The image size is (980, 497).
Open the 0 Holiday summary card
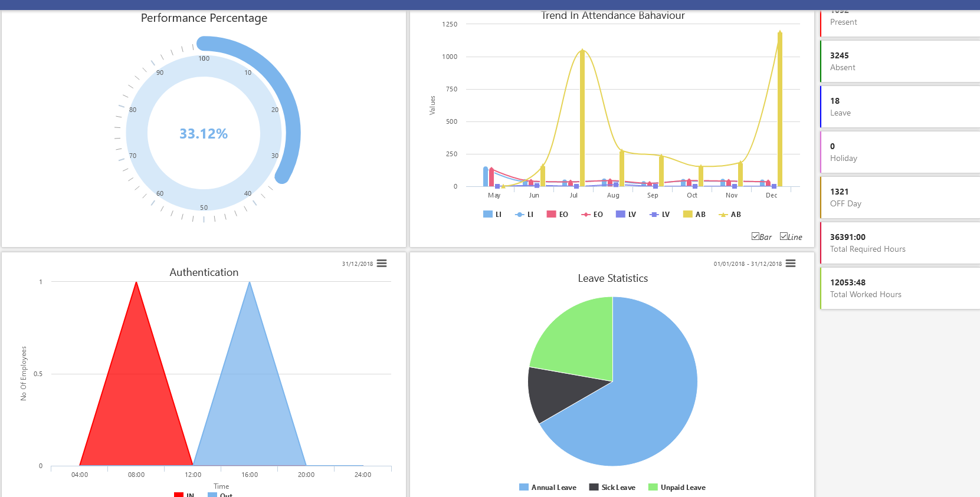[x=900, y=152]
